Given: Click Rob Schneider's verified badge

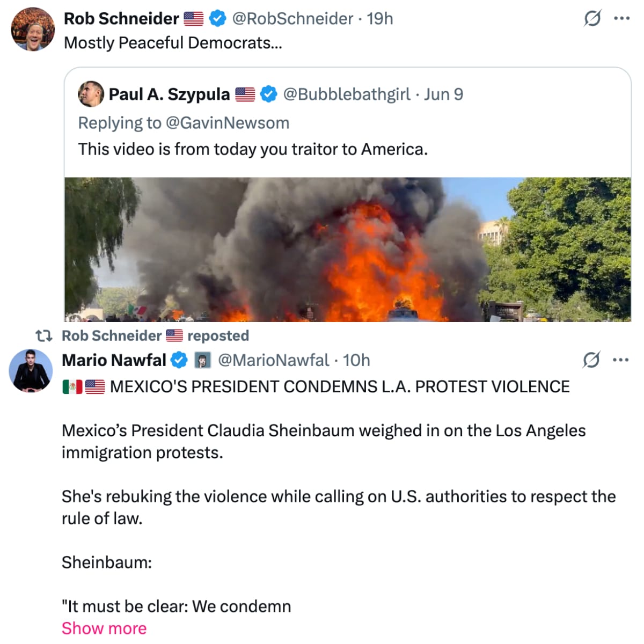Looking at the screenshot, I should [217, 19].
